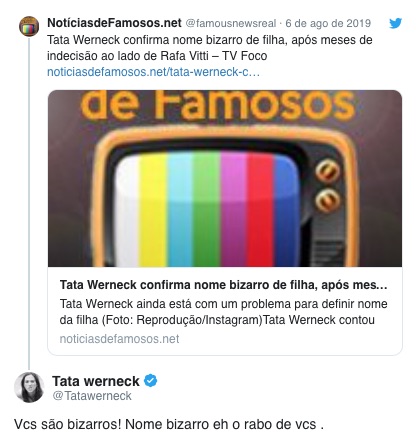Click the reply text 'Vcs são bizarros!'
The width and height of the screenshot is (416, 439).
(68, 424)
